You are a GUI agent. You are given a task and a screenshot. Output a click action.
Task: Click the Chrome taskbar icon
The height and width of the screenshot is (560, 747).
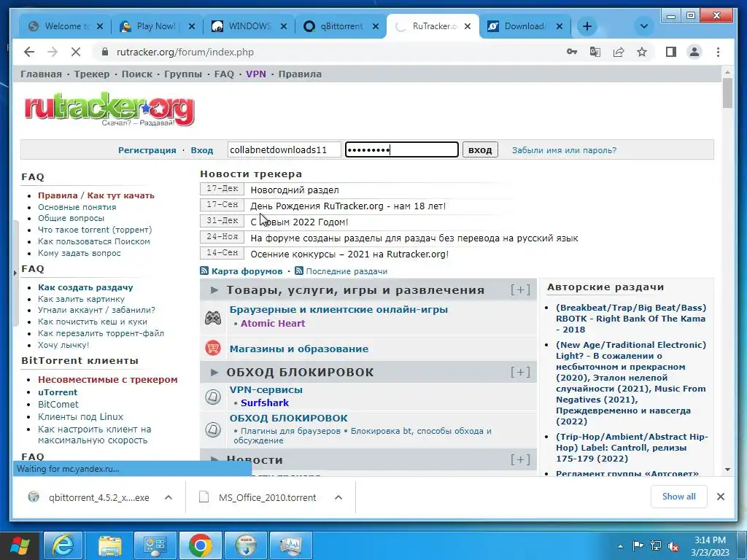[x=200, y=545]
